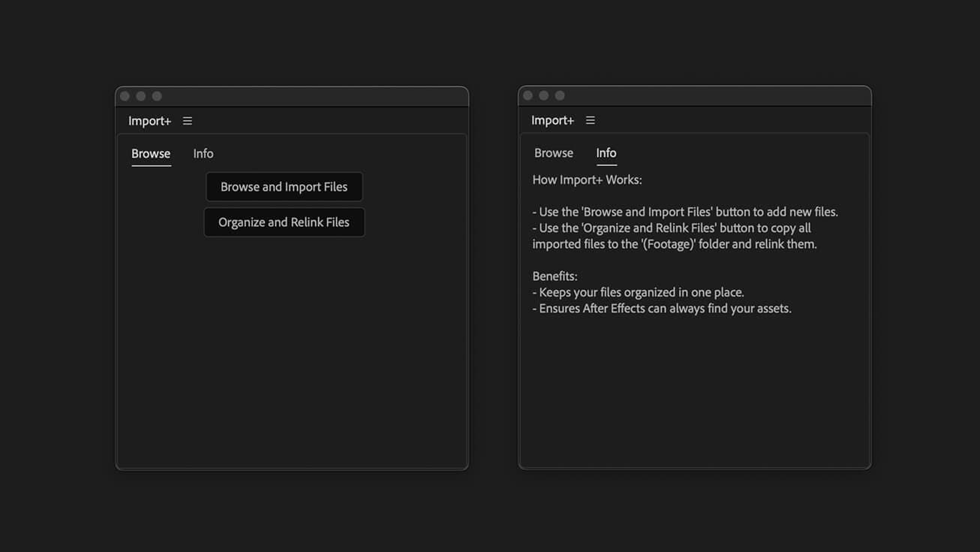Select the active Browse tab on the left
The width and height of the screenshot is (980, 552).
150,153
